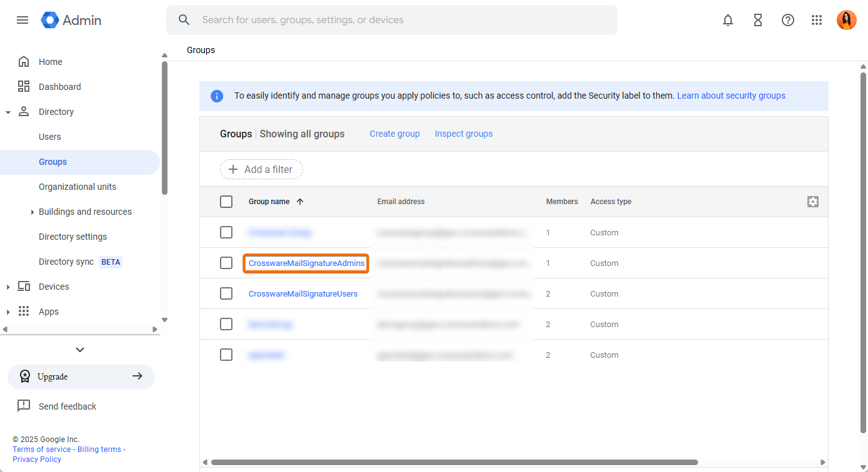Go to Users in the sidebar
The height and width of the screenshot is (472, 868).
(x=50, y=137)
